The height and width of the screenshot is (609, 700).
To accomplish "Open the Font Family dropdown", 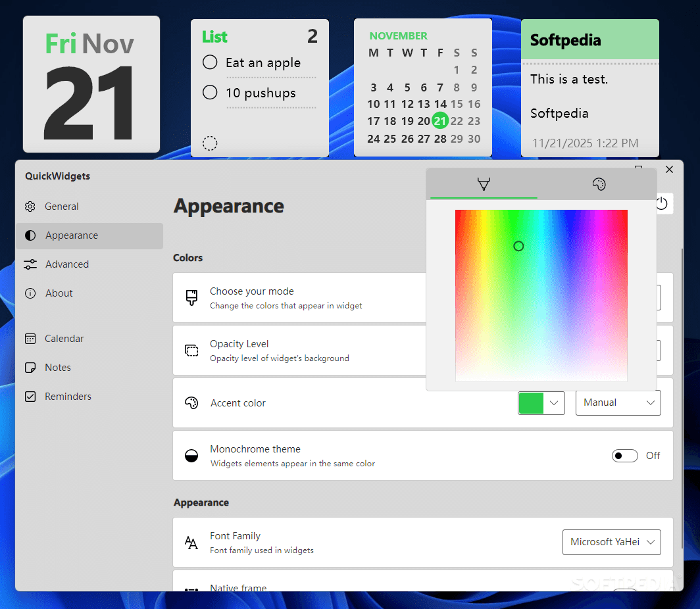I will (x=611, y=542).
